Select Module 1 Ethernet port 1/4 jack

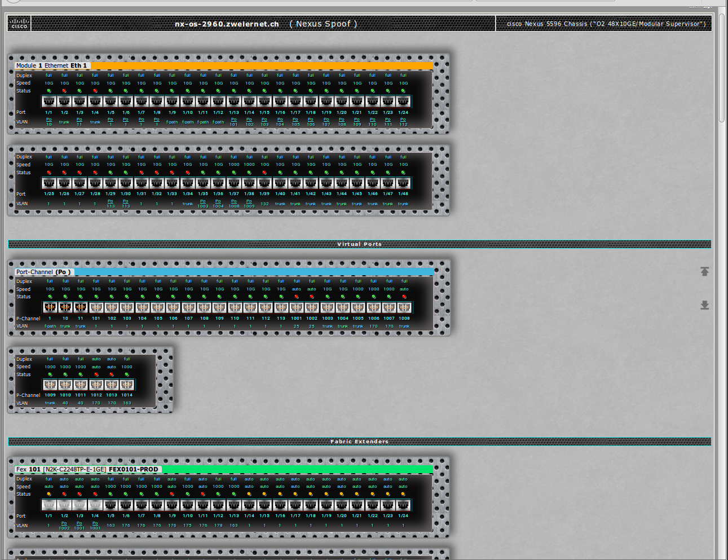tap(95, 102)
